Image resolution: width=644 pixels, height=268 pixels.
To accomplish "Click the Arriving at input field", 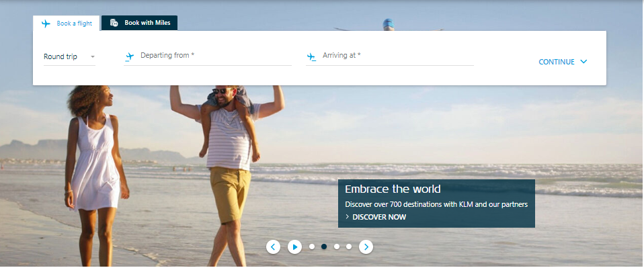I will click(x=390, y=56).
